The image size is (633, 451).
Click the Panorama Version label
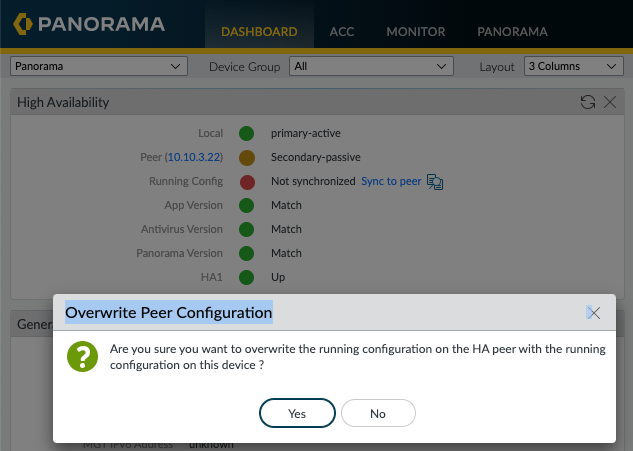click(179, 253)
